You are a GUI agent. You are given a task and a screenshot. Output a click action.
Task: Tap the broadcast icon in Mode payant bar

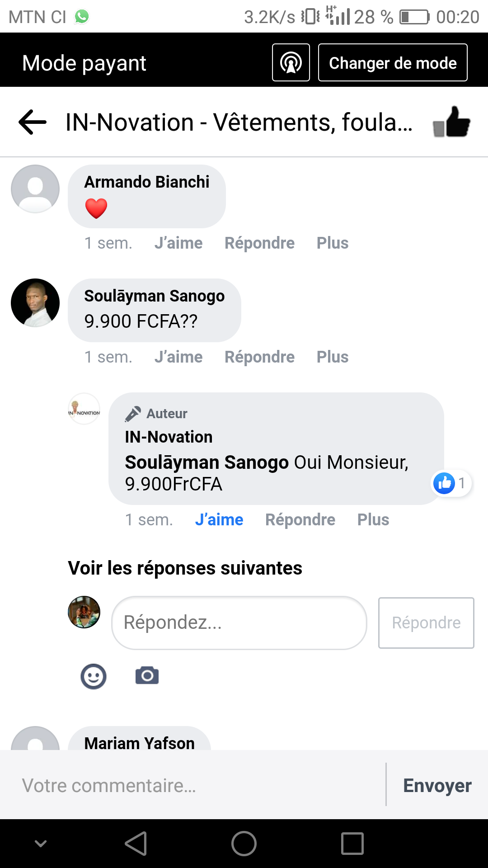click(x=291, y=63)
